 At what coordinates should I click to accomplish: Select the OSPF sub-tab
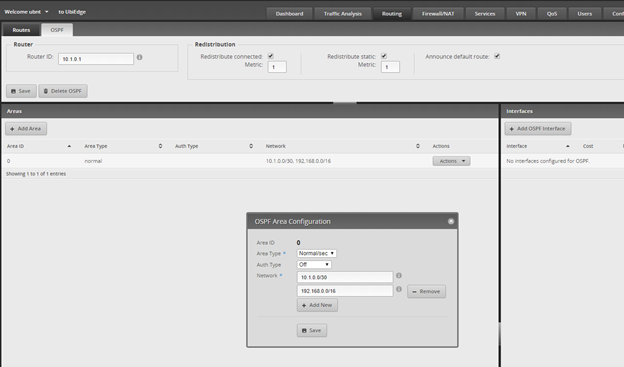pos(57,30)
